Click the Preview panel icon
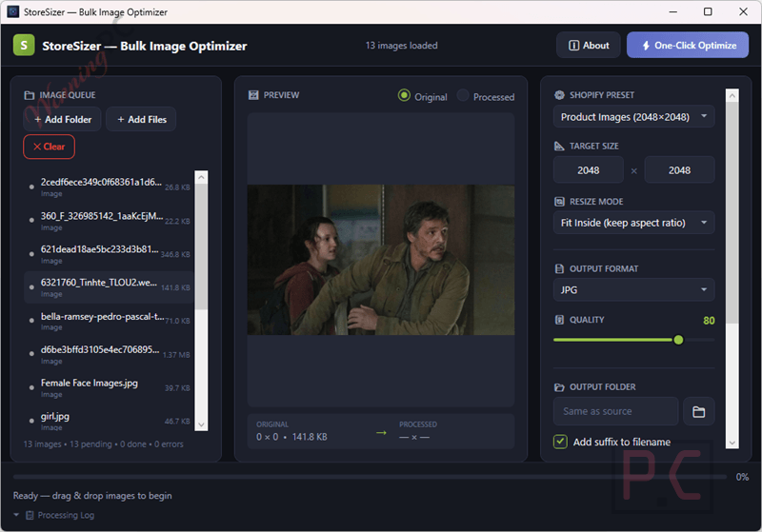Screen dimensions: 762x532 click(253, 95)
